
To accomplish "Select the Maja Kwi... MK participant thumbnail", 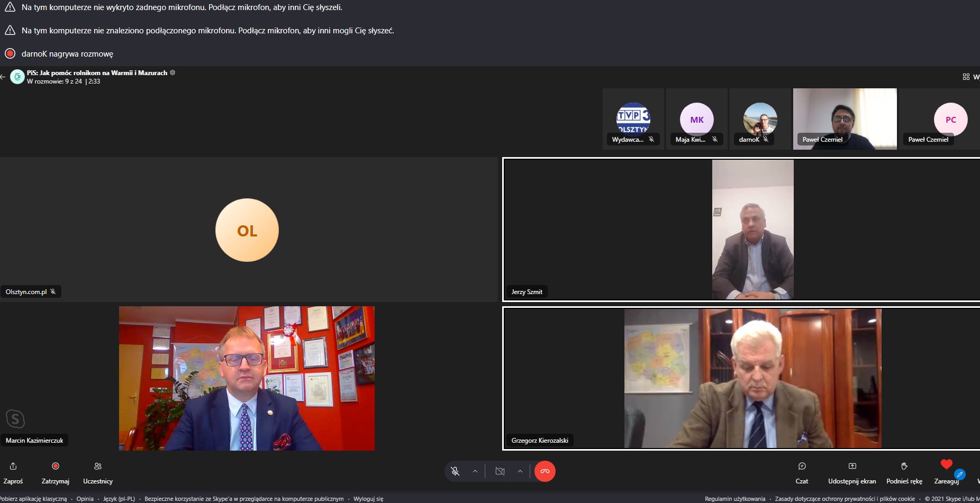I will pyautogui.click(x=697, y=119).
